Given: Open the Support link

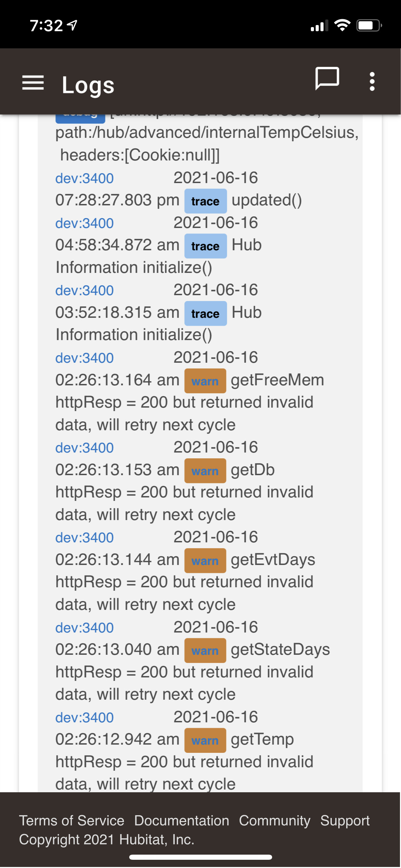Looking at the screenshot, I should (x=345, y=821).
